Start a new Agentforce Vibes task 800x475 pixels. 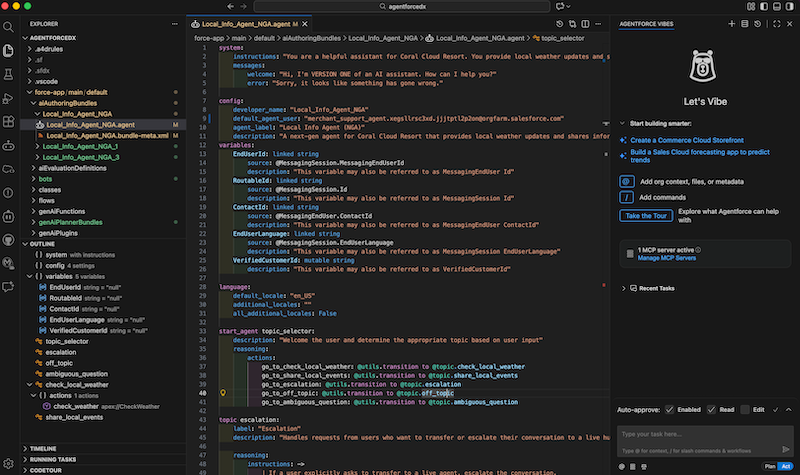point(732,22)
